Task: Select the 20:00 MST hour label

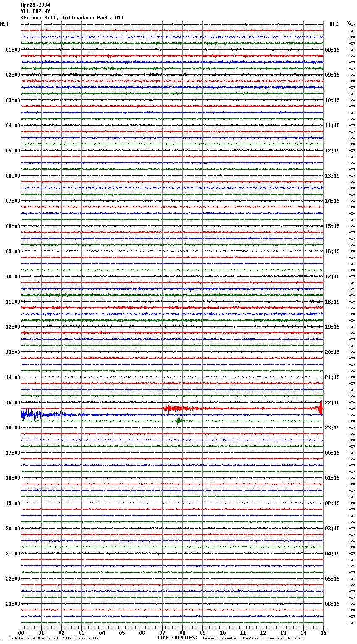Action: pos(13,529)
